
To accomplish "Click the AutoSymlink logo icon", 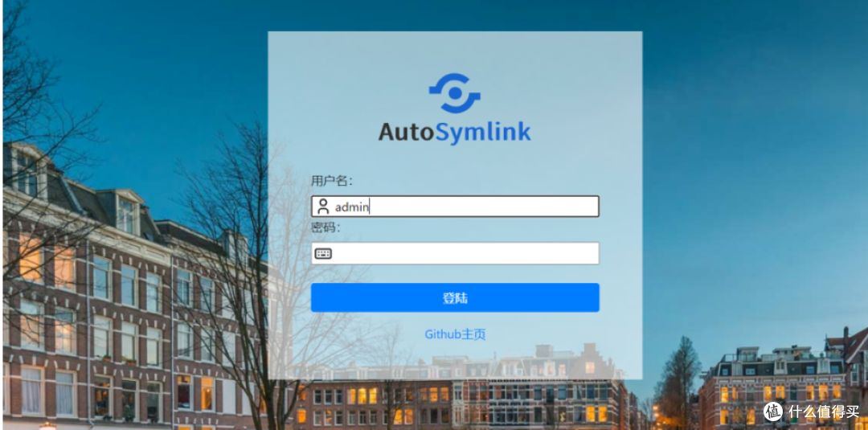I will (x=454, y=93).
